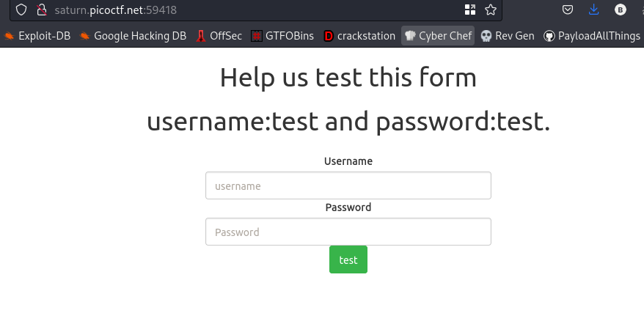644x313 pixels.
Task: Focus the Password input field
Action: (348, 232)
